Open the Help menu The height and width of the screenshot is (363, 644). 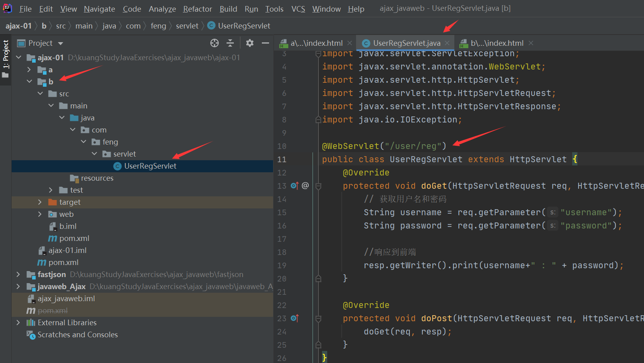(356, 9)
